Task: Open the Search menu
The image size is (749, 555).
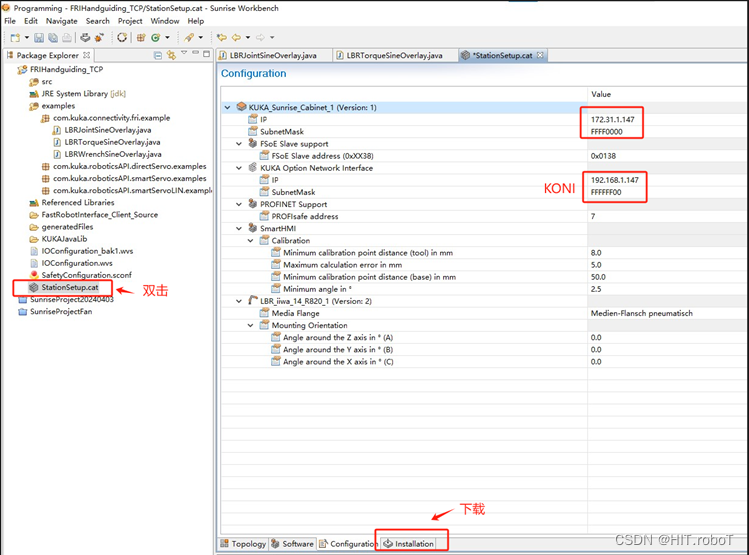Action: point(98,21)
